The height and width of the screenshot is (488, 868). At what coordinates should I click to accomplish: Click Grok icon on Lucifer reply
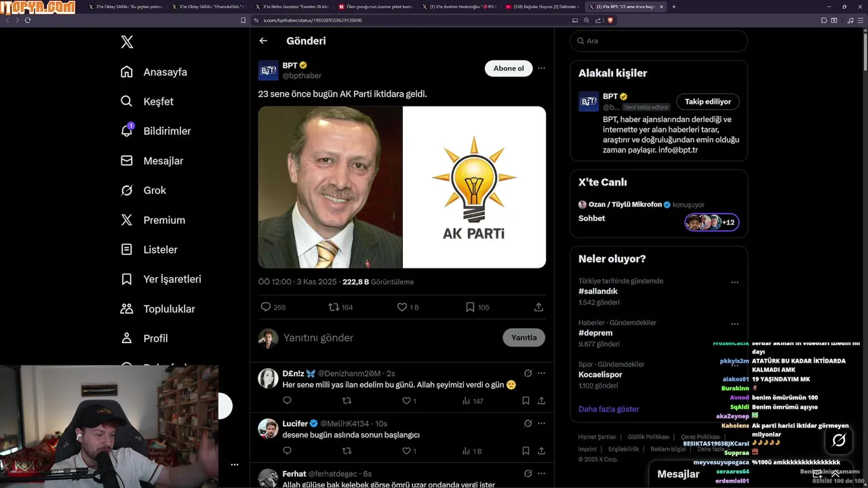click(528, 423)
